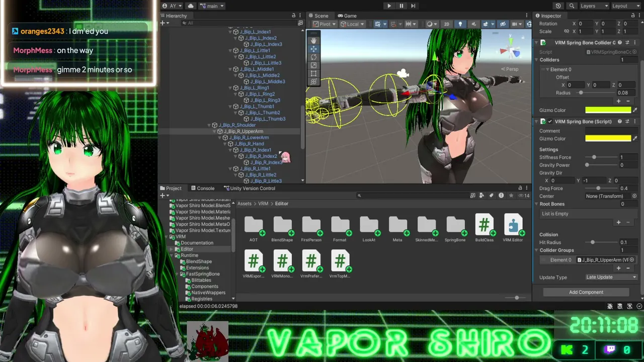Click the Hit Radius slider handle
644x362 pixels.
point(593,242)
